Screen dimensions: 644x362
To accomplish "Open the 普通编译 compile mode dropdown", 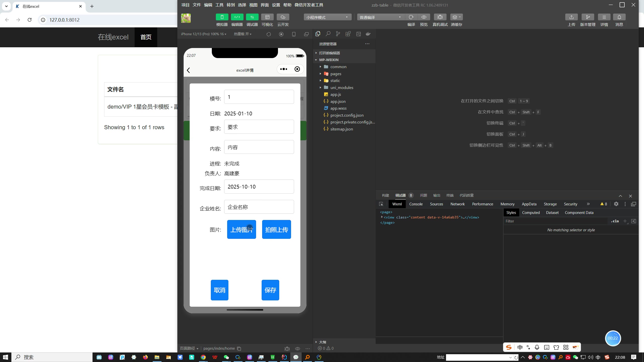I will (381, 17).
